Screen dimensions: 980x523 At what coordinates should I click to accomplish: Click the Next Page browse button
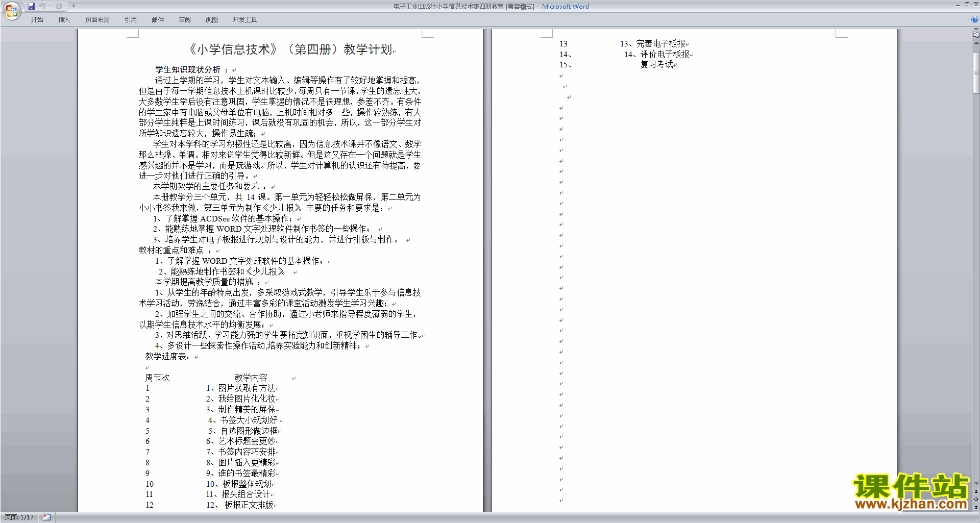pyautogui.click(x=976, y=507)
